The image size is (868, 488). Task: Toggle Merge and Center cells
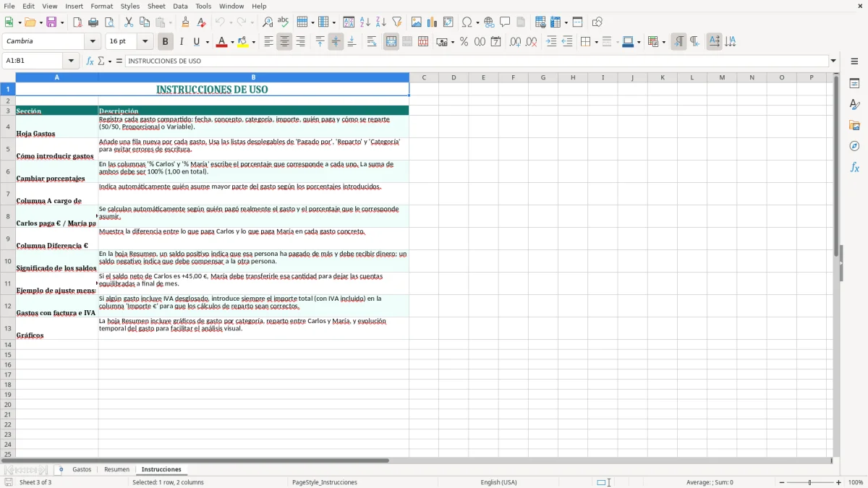[x=391, y=42]
